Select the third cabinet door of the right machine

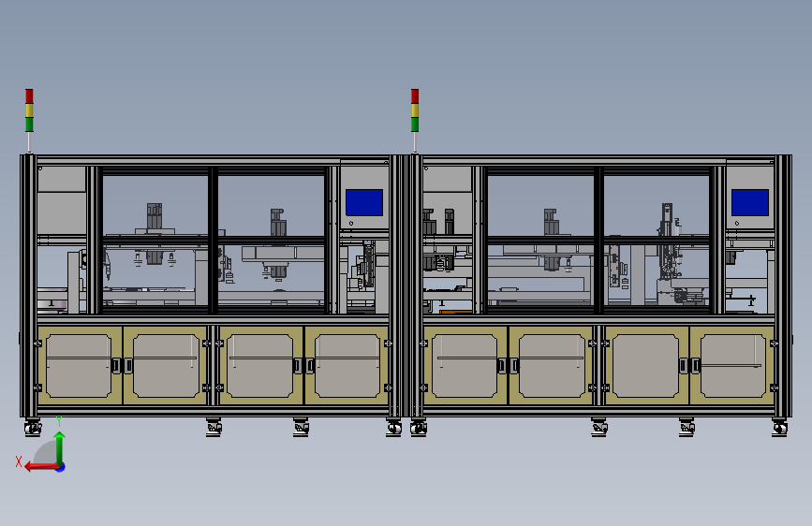click(647, 366)
